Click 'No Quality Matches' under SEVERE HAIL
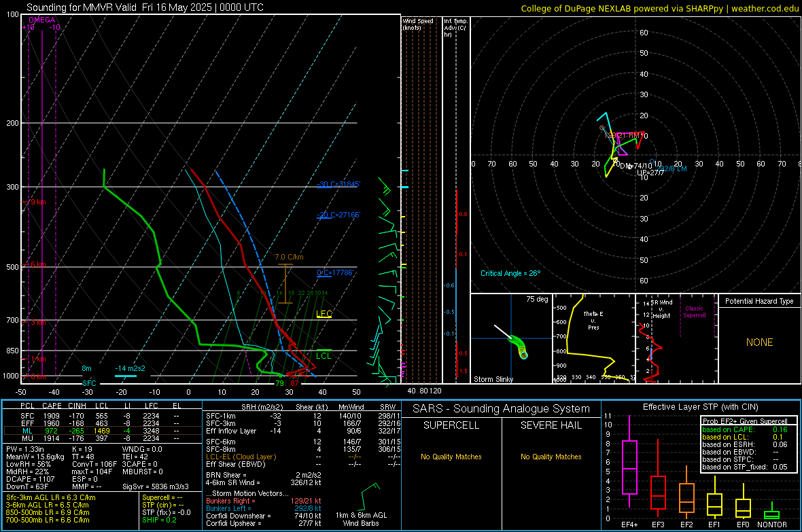 551,457
